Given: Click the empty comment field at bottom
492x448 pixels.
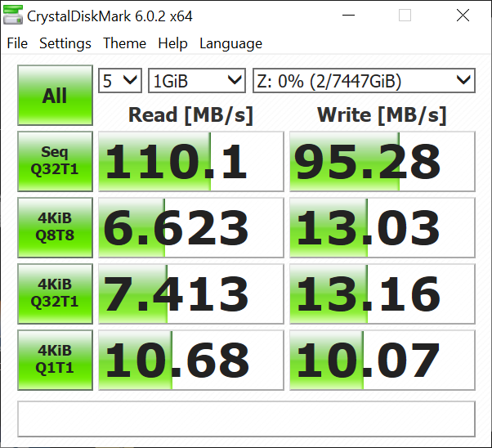Looking at the screenshot, I should pos(246,419).
